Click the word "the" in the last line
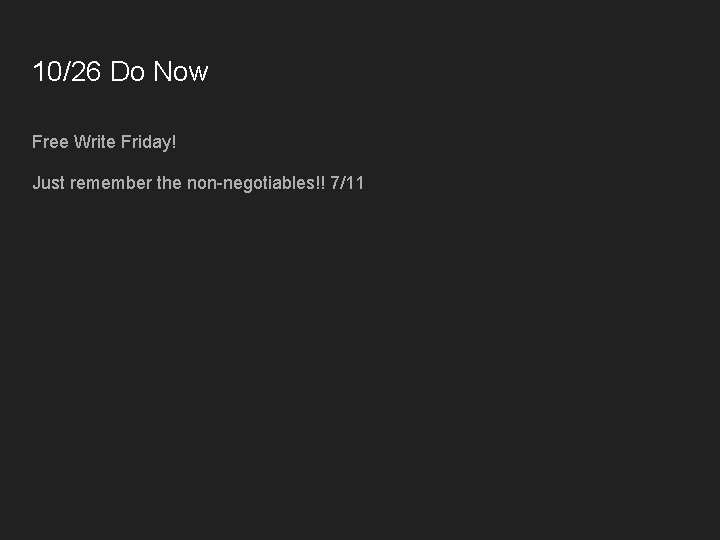Viewport: 720px width, 540px height. coord(169,183)
